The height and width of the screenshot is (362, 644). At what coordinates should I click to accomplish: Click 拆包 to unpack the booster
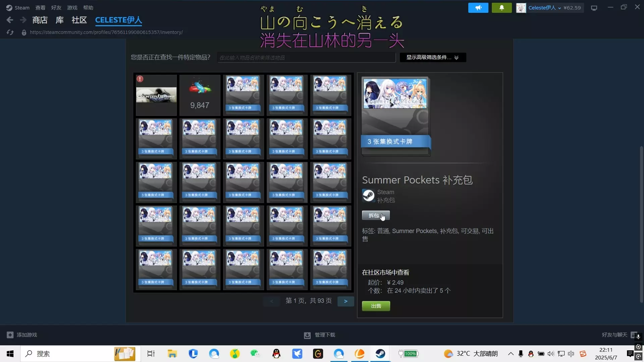[376, 216]
